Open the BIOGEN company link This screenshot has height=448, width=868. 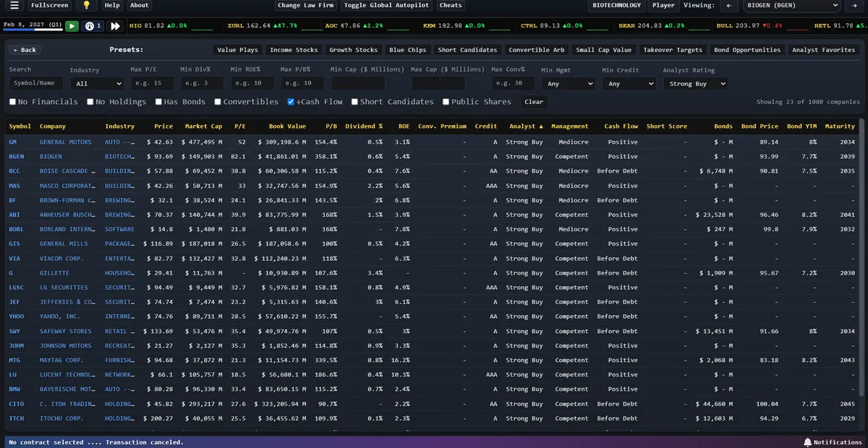51,157
